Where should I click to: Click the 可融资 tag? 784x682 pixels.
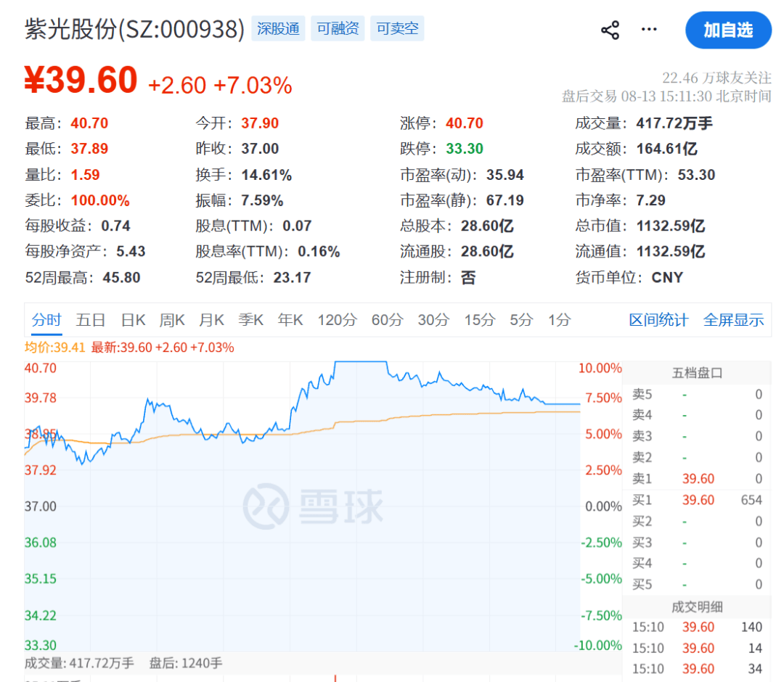click(338, 28)
